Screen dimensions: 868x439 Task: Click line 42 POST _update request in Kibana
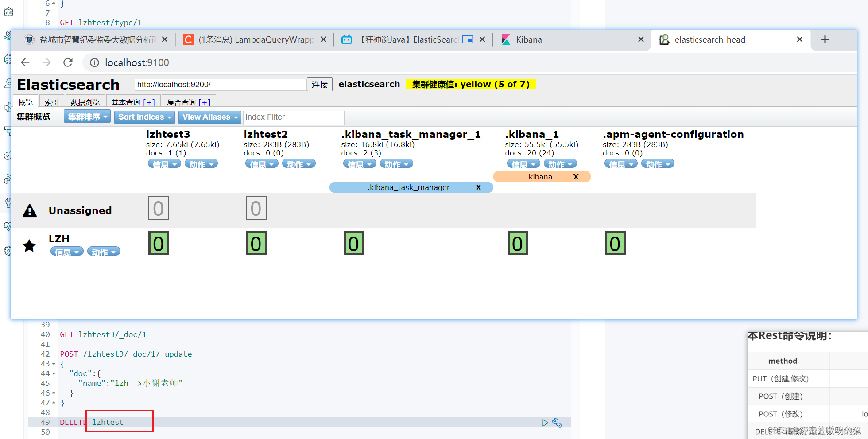(x=126, y=354)
